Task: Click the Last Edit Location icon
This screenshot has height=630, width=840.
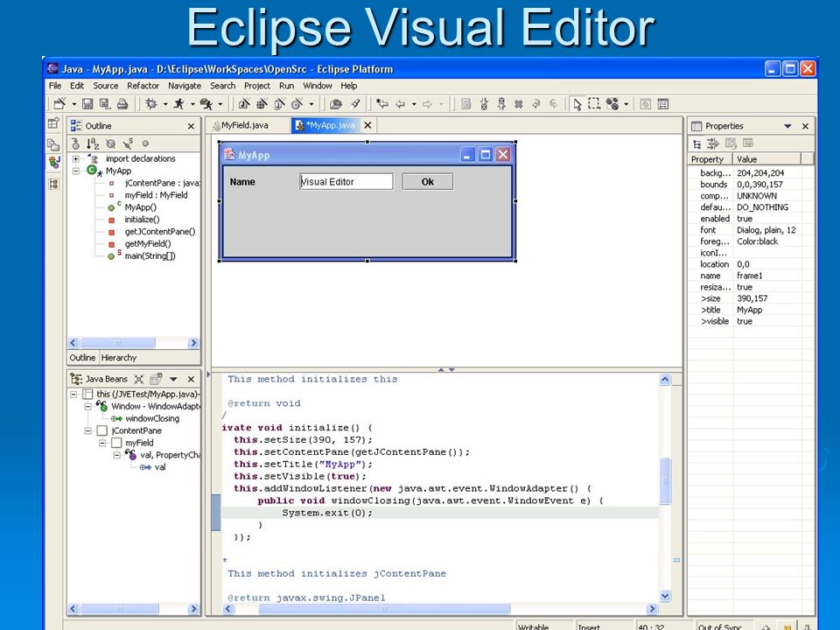Action: pos(382,104)
